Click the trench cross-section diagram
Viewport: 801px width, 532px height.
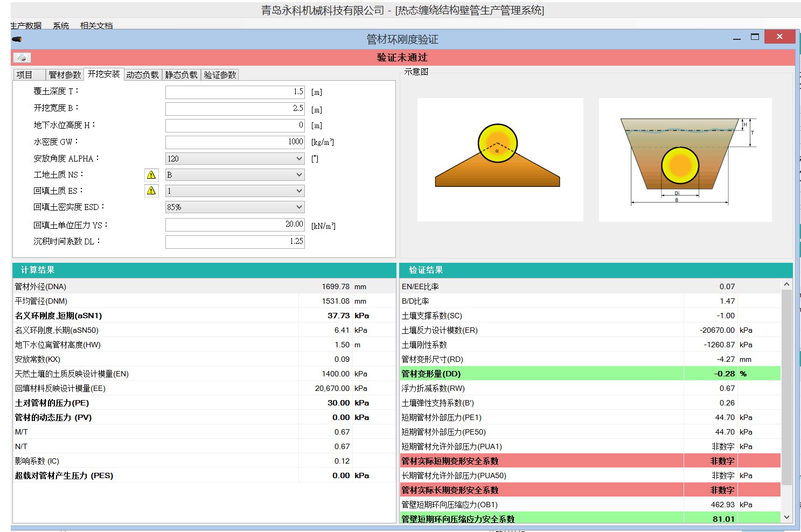click(685, 159)
